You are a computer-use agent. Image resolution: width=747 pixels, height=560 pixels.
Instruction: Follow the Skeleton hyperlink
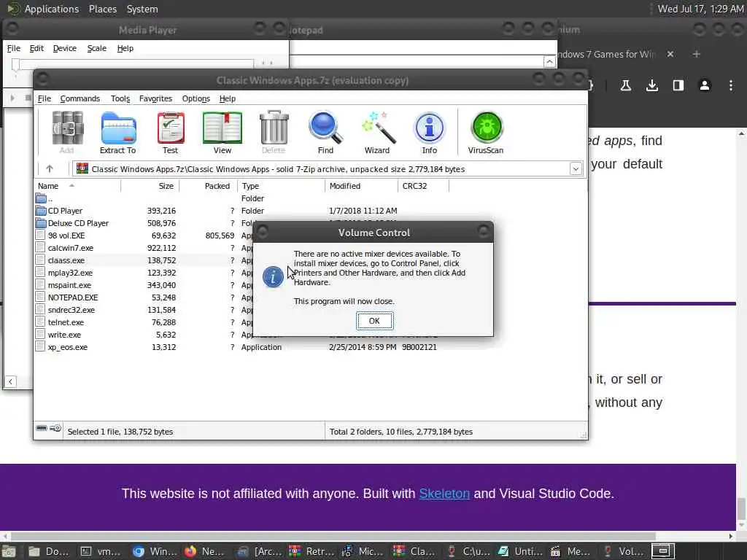point(444,494)
